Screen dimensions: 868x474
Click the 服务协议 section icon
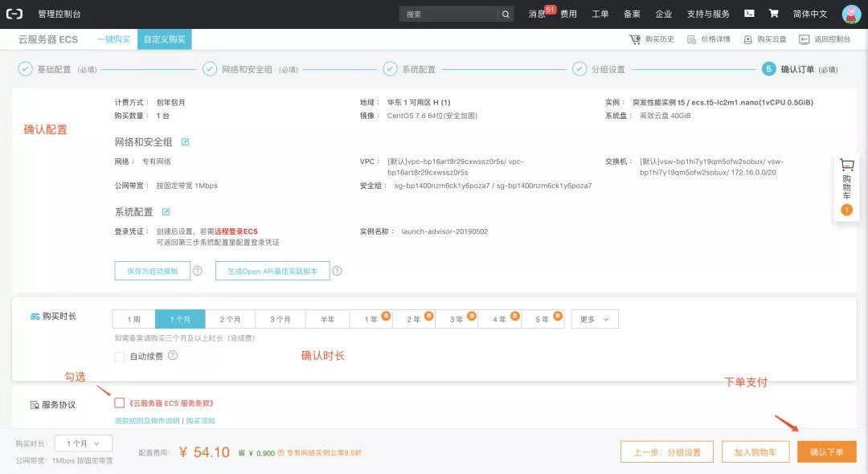[x=35, y=405]
